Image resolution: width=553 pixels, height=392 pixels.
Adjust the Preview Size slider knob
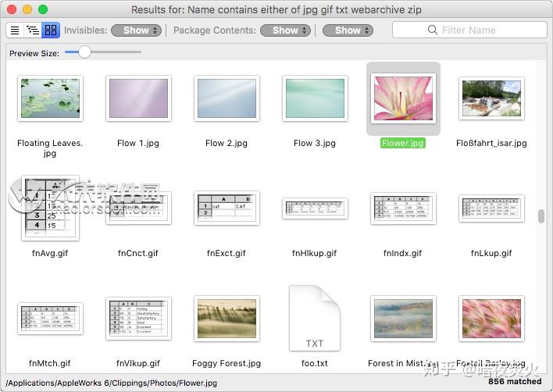[84, 52]
